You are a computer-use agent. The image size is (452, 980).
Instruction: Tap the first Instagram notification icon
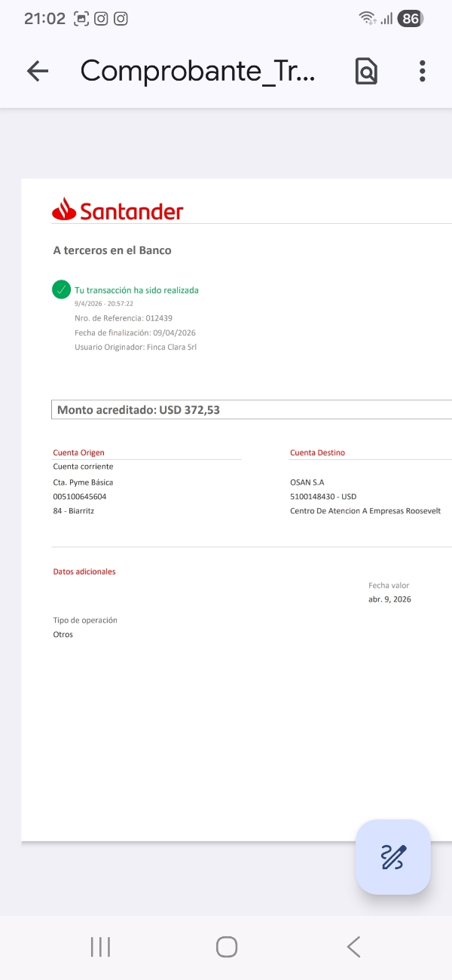(101, 19)
